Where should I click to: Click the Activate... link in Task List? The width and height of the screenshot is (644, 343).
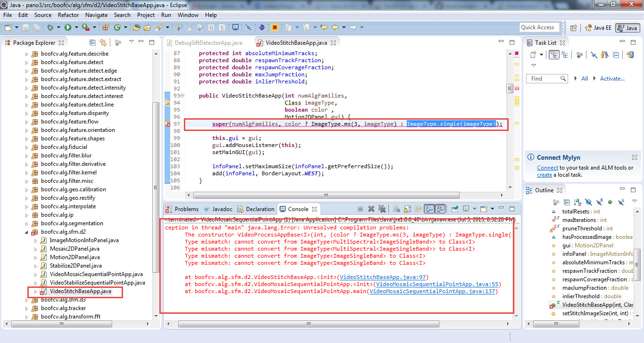612,79
